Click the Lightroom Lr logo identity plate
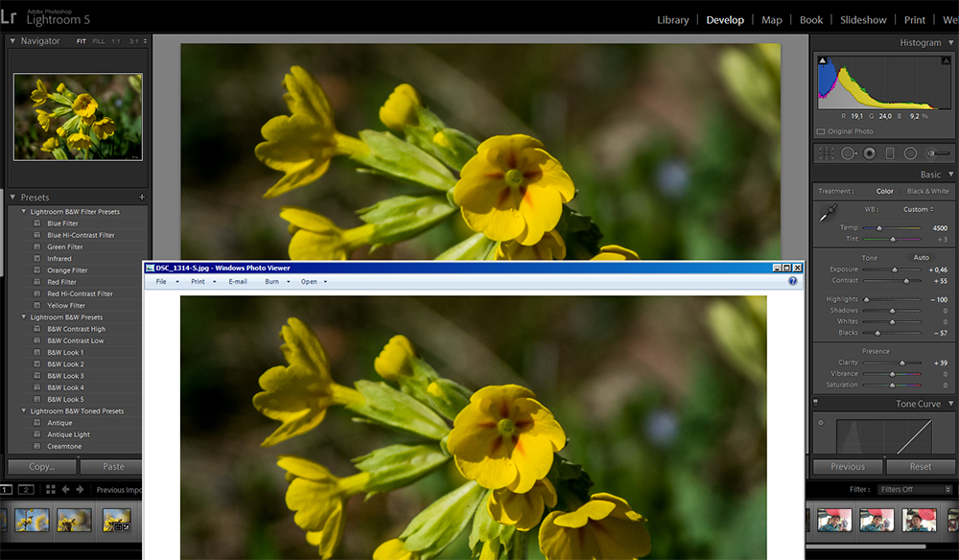959x560 pixels. coord(8,16)
